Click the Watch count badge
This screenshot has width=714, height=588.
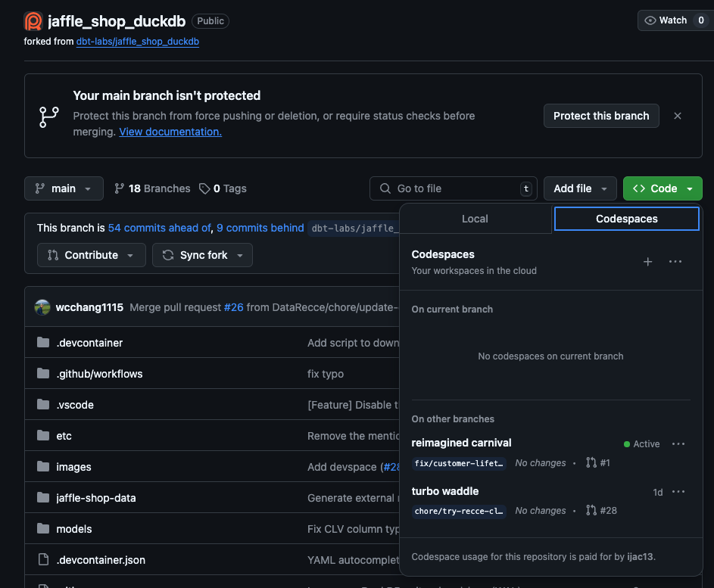pyautogui.click(x=701, y=20)
